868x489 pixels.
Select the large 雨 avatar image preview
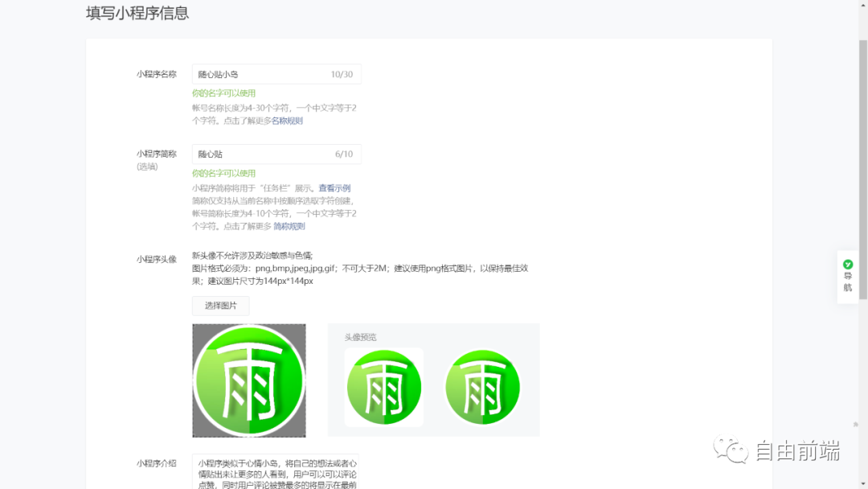[x=248, y=378]
